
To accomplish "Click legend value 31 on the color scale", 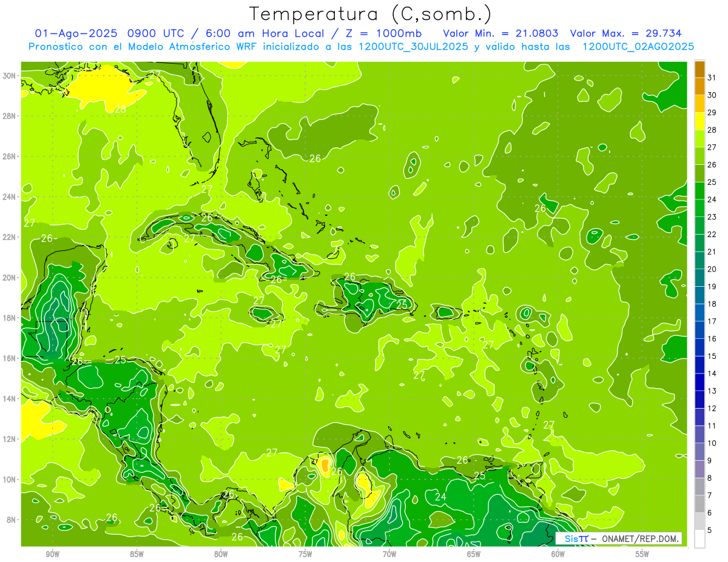I will coord(712,78).
